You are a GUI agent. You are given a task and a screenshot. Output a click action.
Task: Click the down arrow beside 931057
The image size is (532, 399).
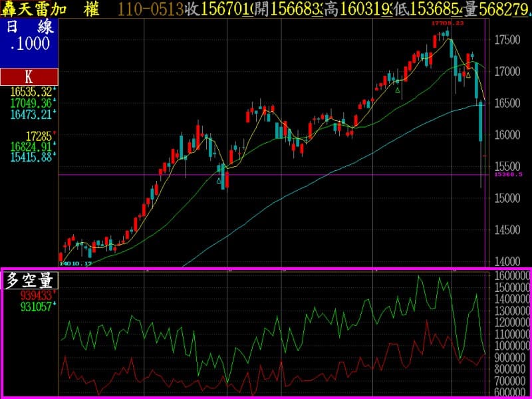coord(55,305)
